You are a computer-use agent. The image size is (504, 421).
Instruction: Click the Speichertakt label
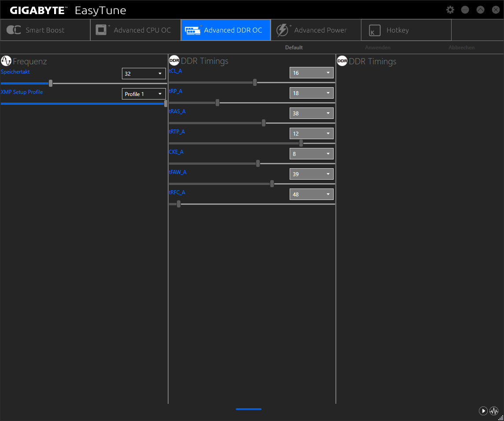click(x=15, y=72)
